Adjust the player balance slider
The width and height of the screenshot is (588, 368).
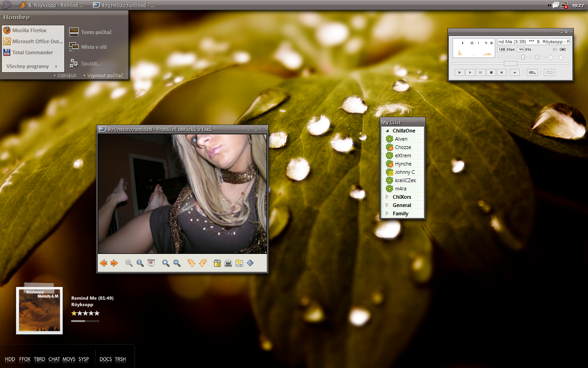pyautogui.click(x=537, y=57)
